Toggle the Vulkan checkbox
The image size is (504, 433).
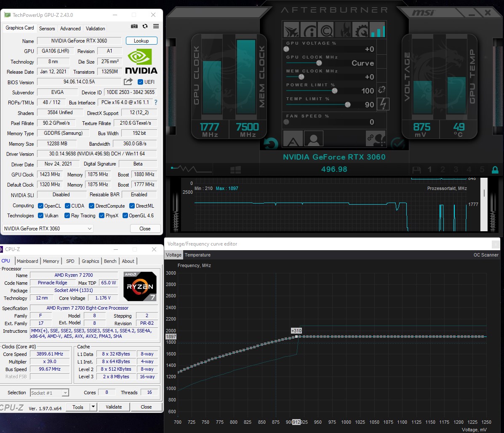[40, 215]
